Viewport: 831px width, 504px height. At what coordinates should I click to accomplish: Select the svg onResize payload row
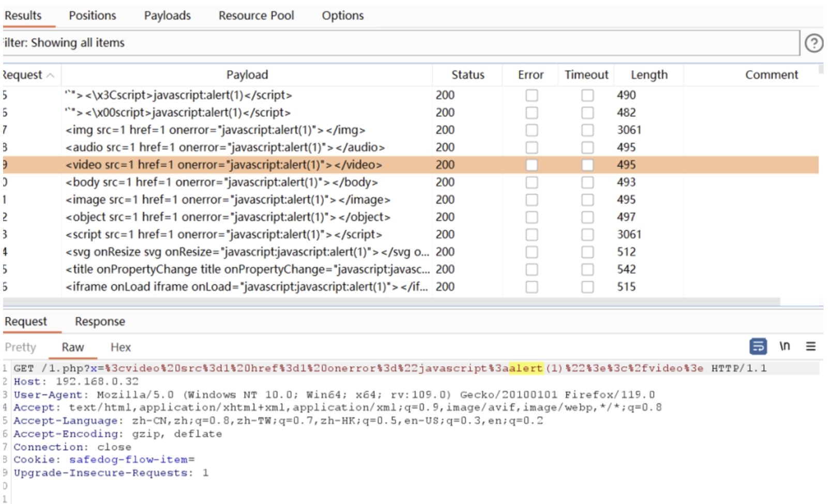point(411,252)
